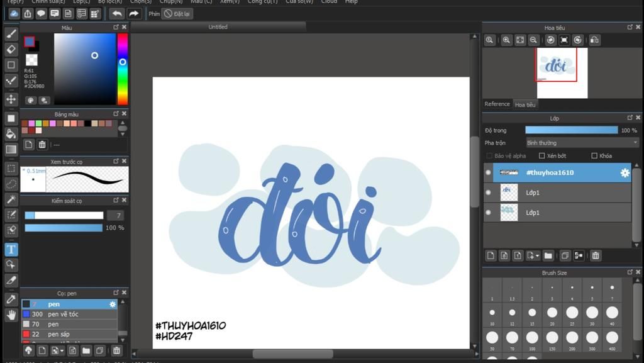Image resolution: width=644 pixels, height=363 pixels.
Task: Open the add-brush dropdown arrow
Action: pyautogui.click(x=62, y=350)
